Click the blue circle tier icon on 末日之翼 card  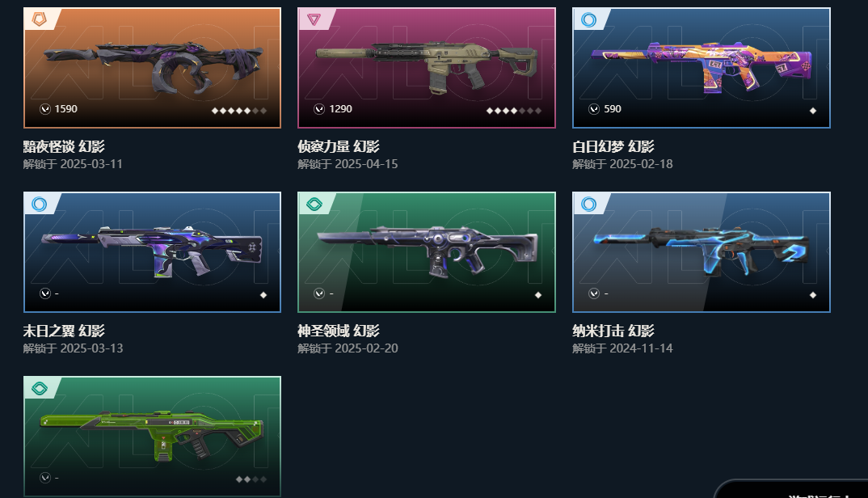pyautogui.click(x=40, y=205)
